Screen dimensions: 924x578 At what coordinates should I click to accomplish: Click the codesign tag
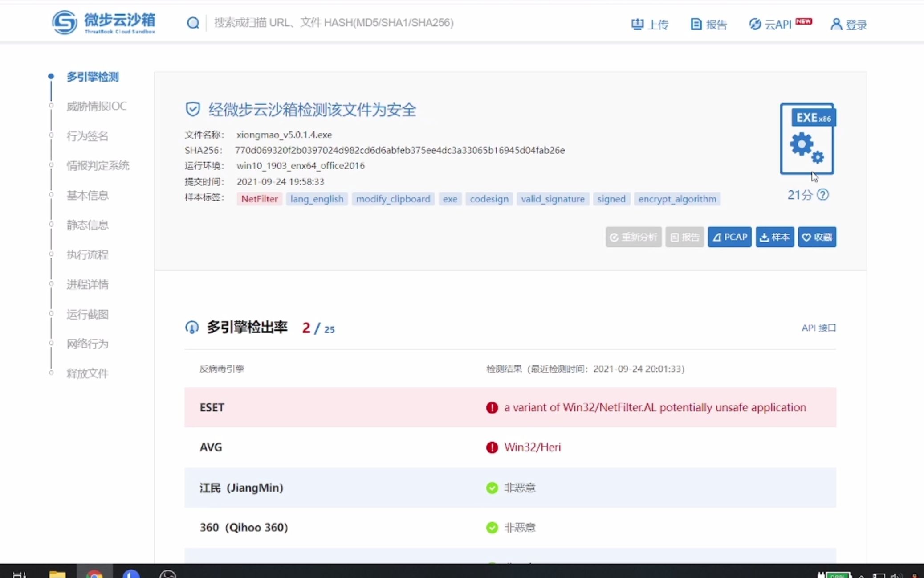pos(489,199)
